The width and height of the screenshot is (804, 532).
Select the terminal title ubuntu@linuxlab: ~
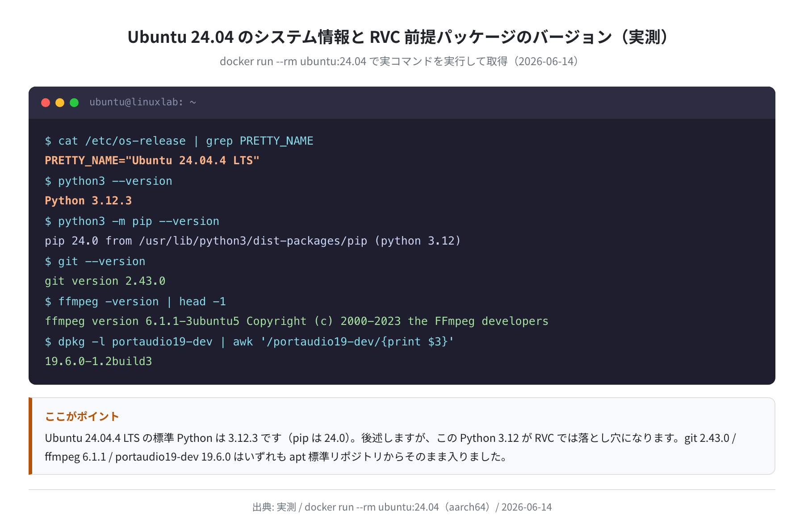143,102
